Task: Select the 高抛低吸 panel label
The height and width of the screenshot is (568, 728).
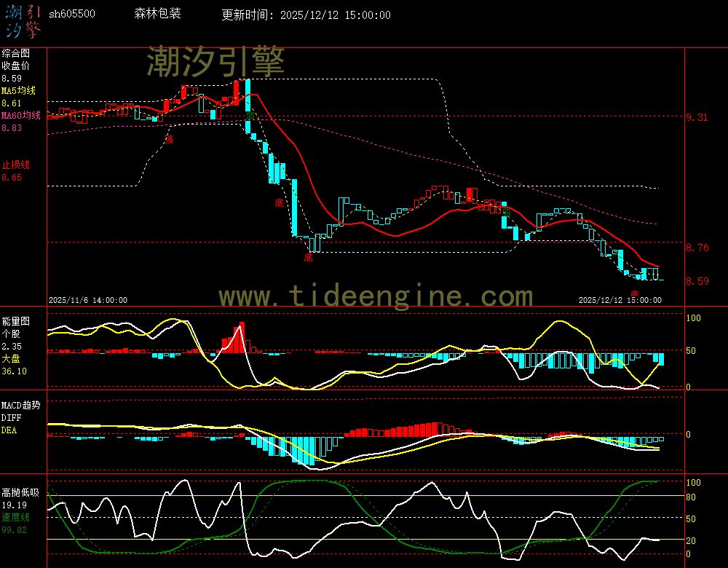Action: click(x=20, y=492)
